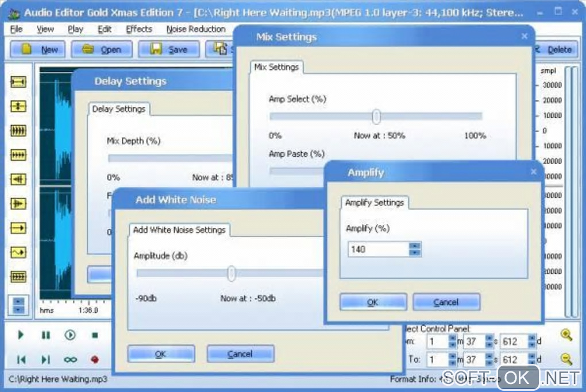Stop playback with the Stop button

click(95, 335)
